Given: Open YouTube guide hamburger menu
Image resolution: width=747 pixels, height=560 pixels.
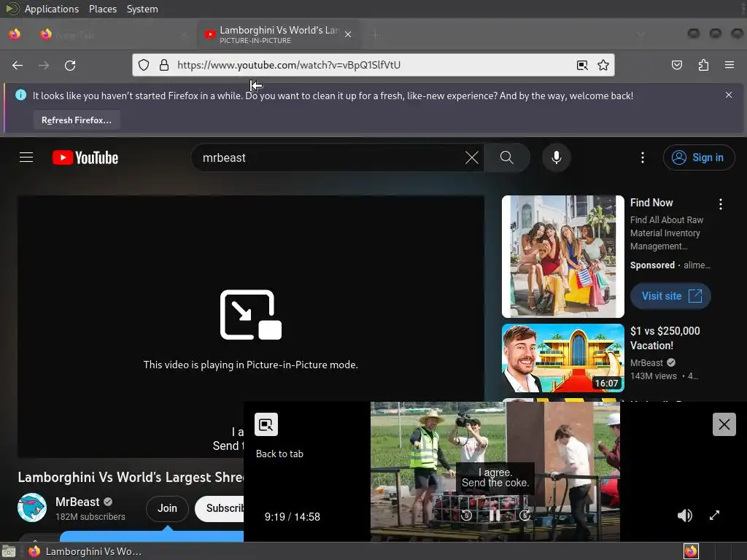Looking at the screenshot, I should point(26,157).
